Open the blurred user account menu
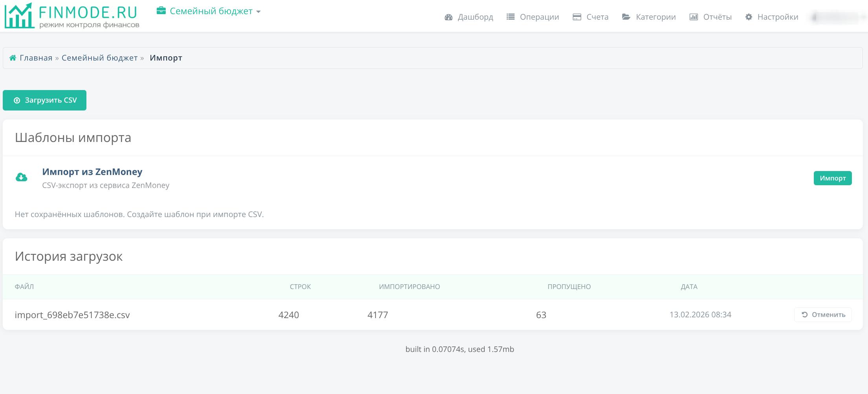Image resolution: width=868 pixels, height=394 pixels. pyautogui.click(x=837, y=17)
